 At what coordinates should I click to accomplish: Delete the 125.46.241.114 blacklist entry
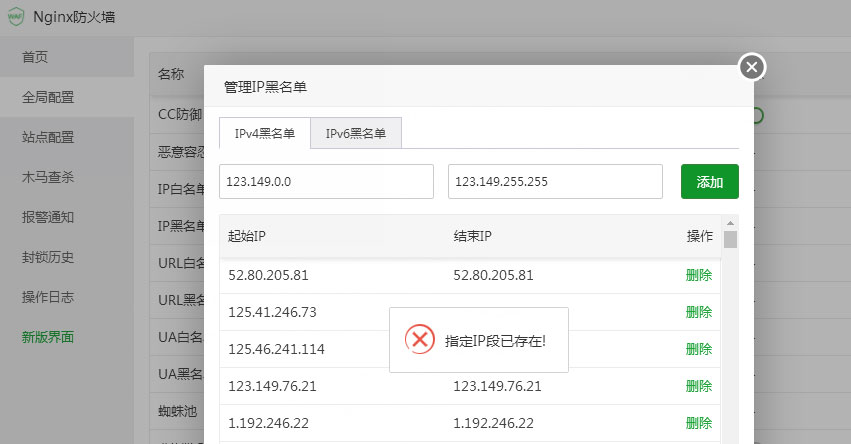pos(698,349)
